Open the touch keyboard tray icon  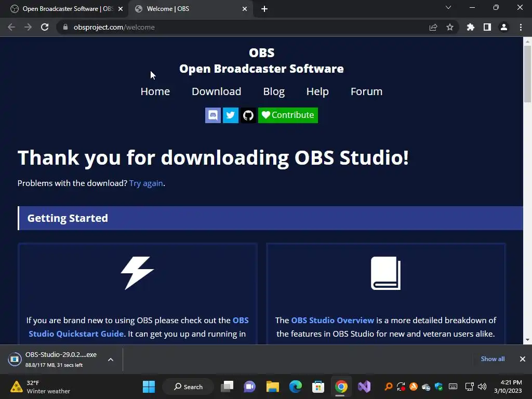coord(453,387)
